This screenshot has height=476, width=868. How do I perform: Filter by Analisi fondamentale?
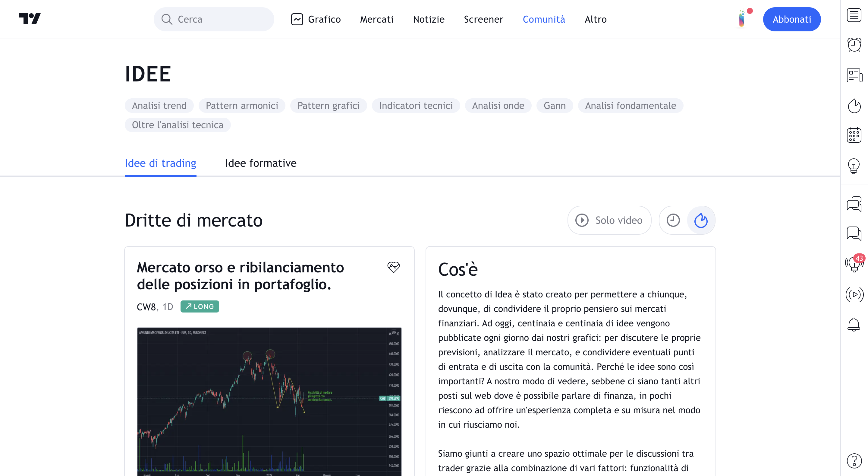pyautogui.click(x=631, y=106)
